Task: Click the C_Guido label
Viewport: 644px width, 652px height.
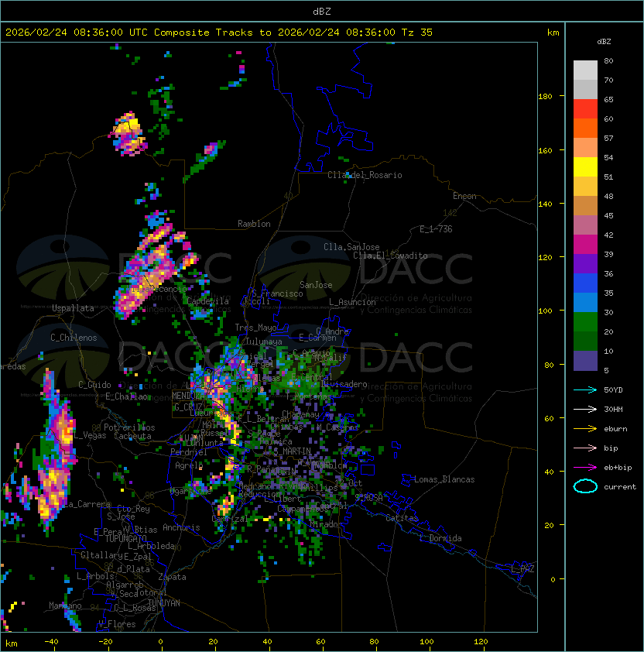Action: [x=94, y=385]
